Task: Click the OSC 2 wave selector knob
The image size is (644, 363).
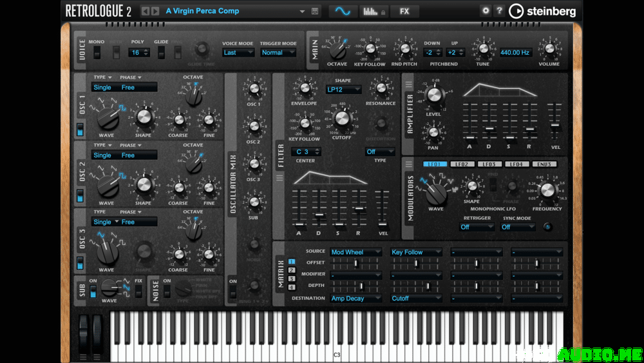Action: (108, 186)
